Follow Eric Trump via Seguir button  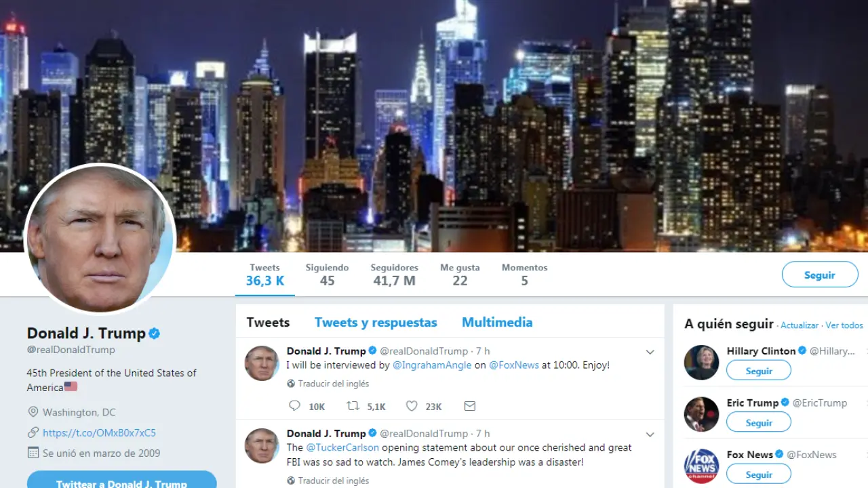click(759, 422)
